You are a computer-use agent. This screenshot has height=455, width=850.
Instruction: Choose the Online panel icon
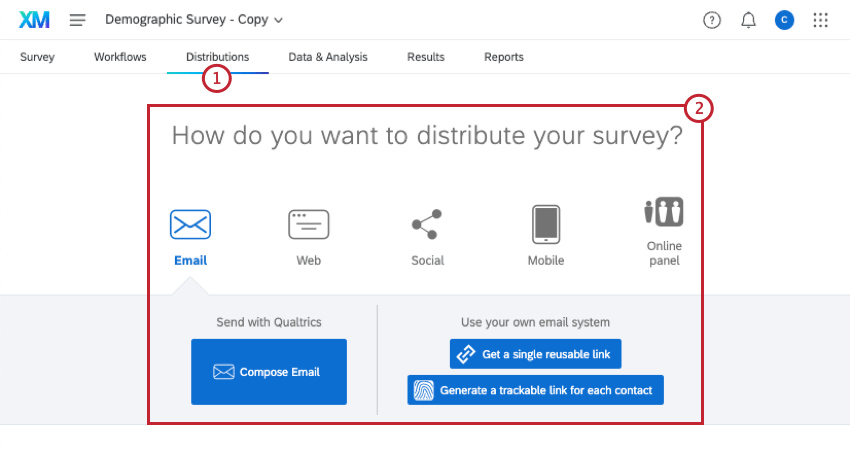coord(664,213)
